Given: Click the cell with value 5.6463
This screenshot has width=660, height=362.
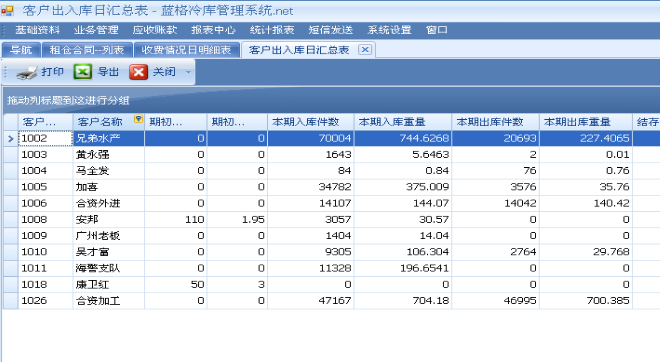Looking at the screenshot, I should (x=403, y=154).
